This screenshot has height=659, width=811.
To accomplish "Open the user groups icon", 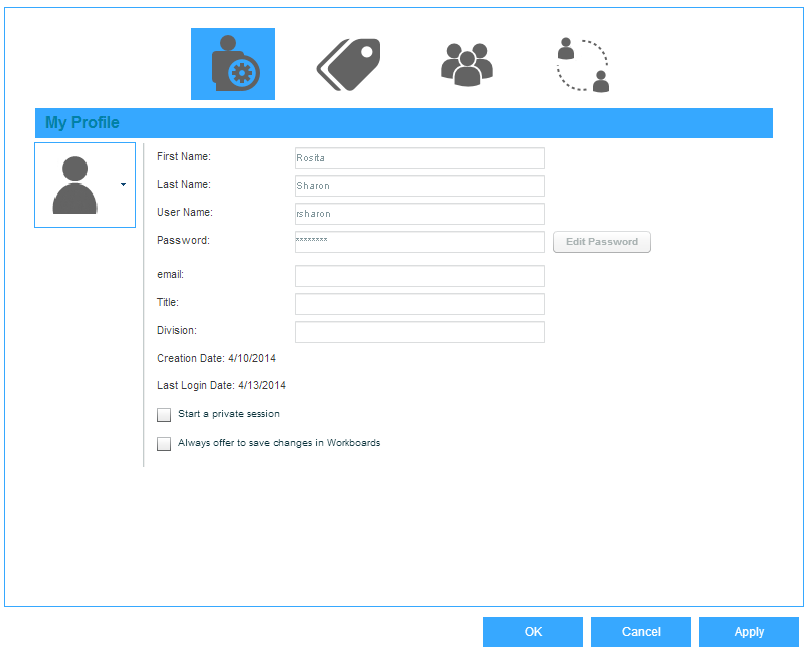I will [x=465, y=65].
